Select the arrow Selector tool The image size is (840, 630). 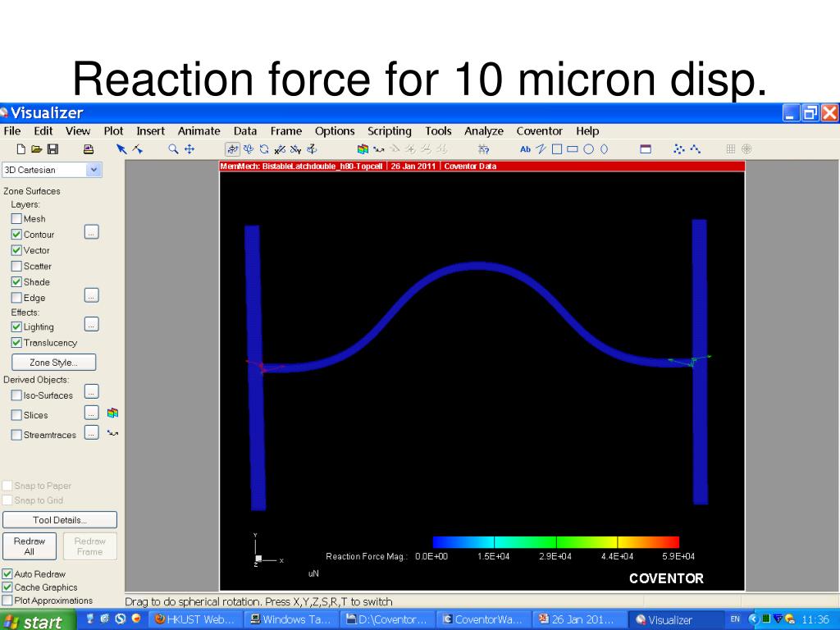(121, 149)
